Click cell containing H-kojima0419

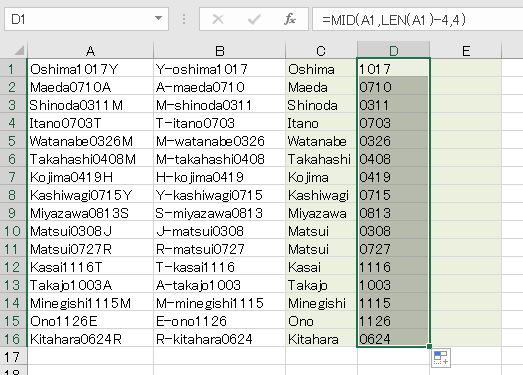pos(219,177)
